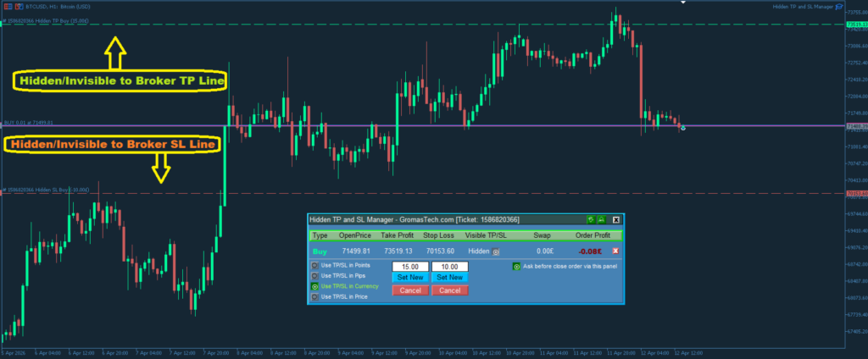Click the BUY 0.01 at 71499.81 order label

28,122
